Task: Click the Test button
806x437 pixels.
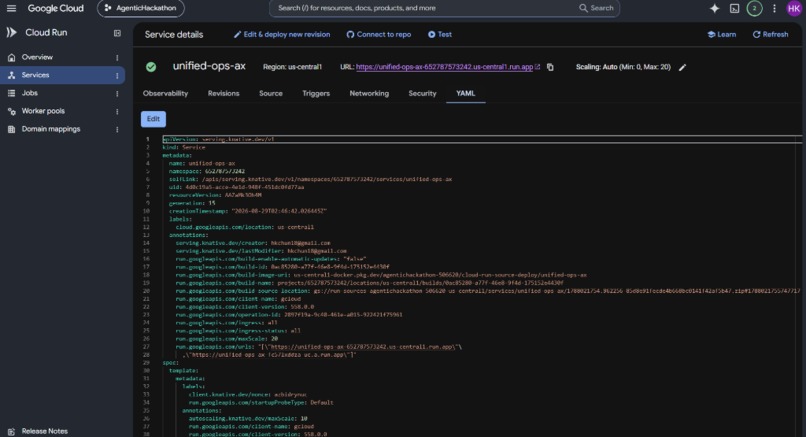Action: [440, 34]
